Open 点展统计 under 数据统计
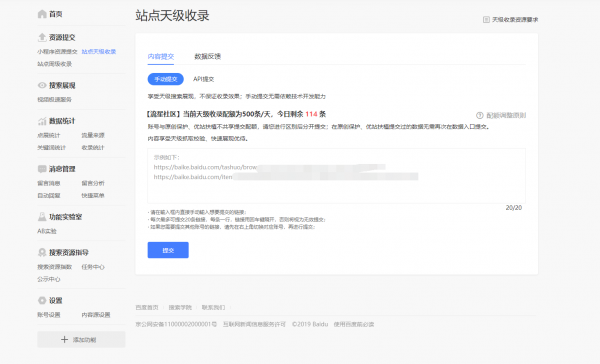The height and width of the screenshot is (364, 600). (49, 135)
